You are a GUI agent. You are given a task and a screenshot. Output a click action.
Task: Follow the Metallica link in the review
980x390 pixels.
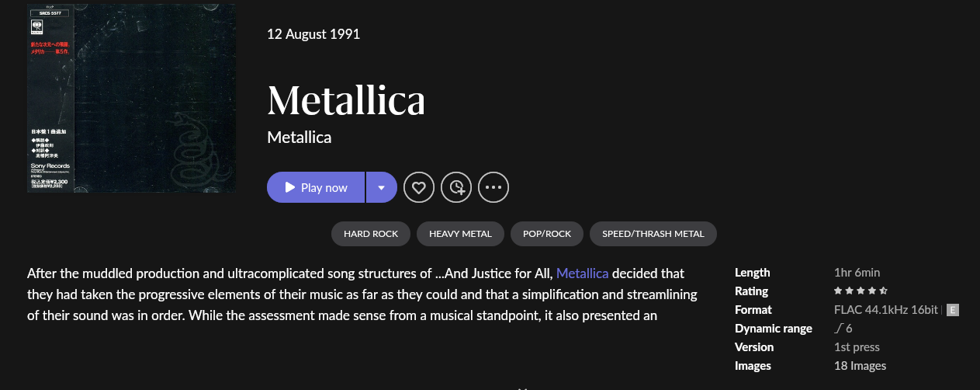point(582,273)
